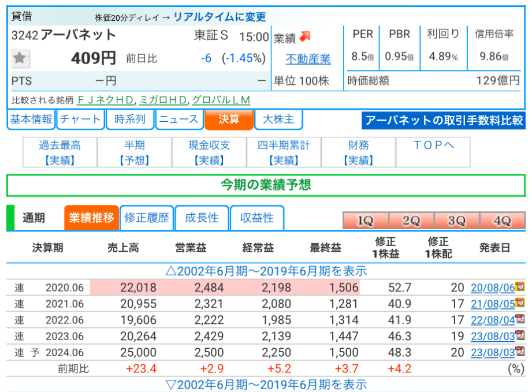Screen dimensions: 532x392
Task: Select the 決算 tab
Action: (x=229, y=120)
